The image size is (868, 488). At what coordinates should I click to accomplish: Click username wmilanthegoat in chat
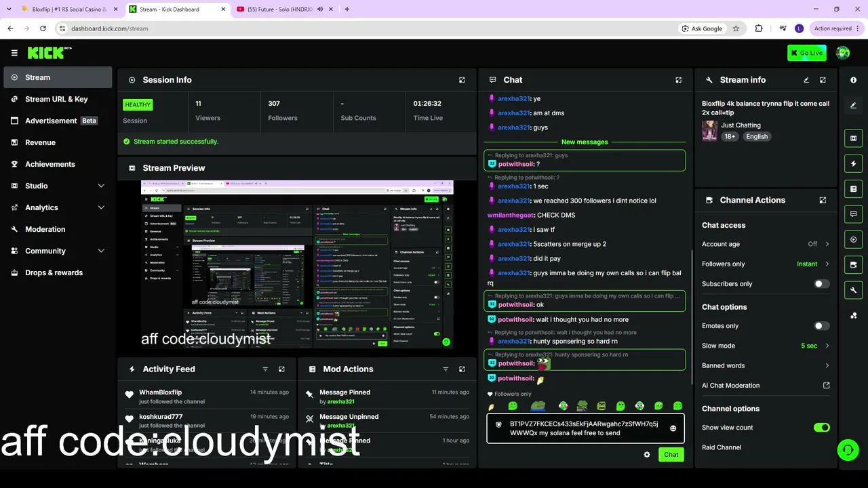click(x=511, y=216)
